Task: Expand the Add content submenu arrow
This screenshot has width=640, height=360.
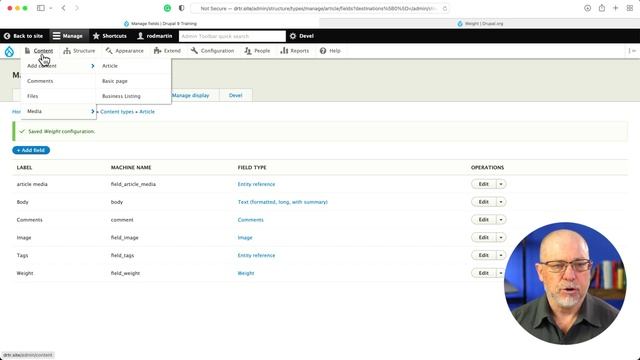Action: (93, 66)
